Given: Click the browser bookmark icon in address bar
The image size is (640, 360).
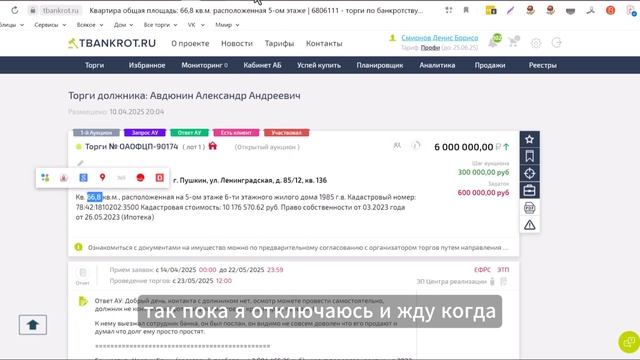Looking at the screenshot, I should [466, 10].
